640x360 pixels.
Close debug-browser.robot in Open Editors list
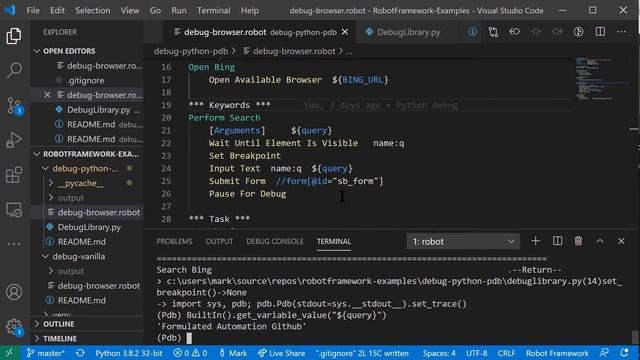[x=47, y=95]
